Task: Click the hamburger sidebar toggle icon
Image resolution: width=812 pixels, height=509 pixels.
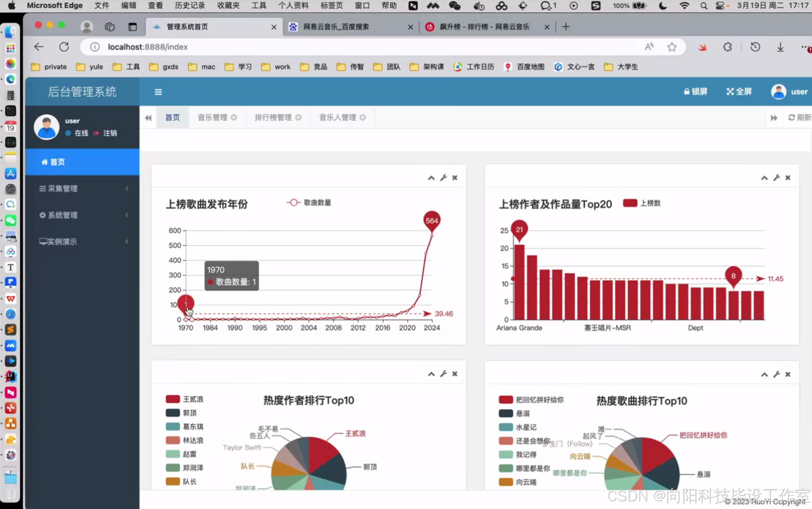Action: pyautogui.click(x=158, y=92)
